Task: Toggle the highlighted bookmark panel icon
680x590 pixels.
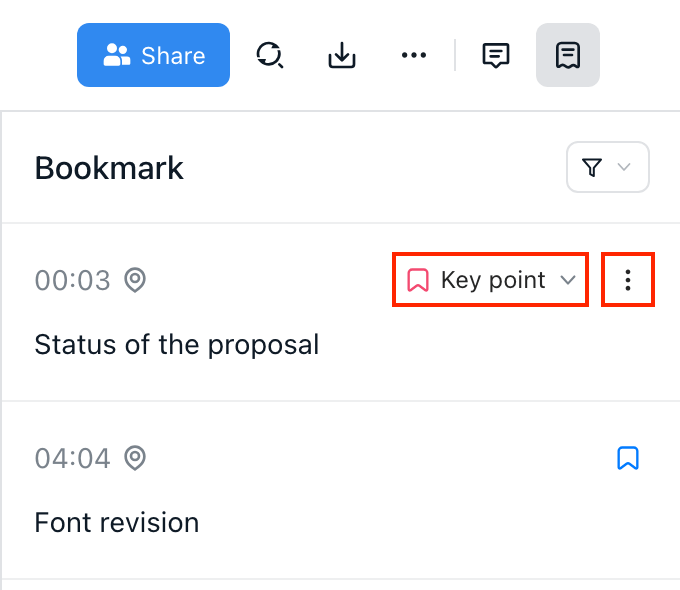Action: 568,55
